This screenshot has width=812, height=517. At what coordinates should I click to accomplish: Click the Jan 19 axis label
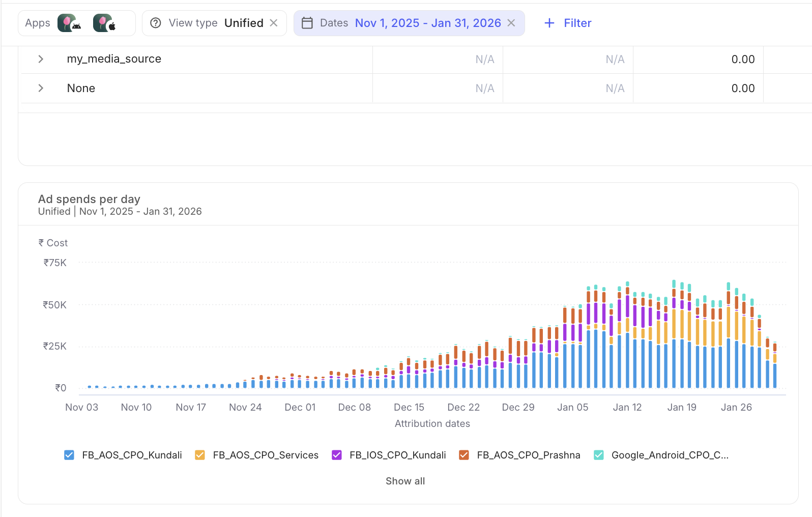[x=682, y=407]
